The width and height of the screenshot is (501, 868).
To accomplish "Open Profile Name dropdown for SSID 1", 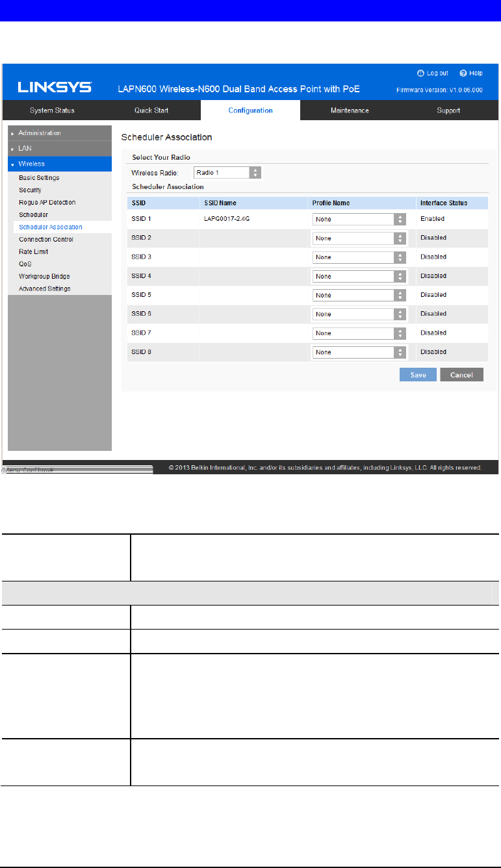I will pos(359,219).
